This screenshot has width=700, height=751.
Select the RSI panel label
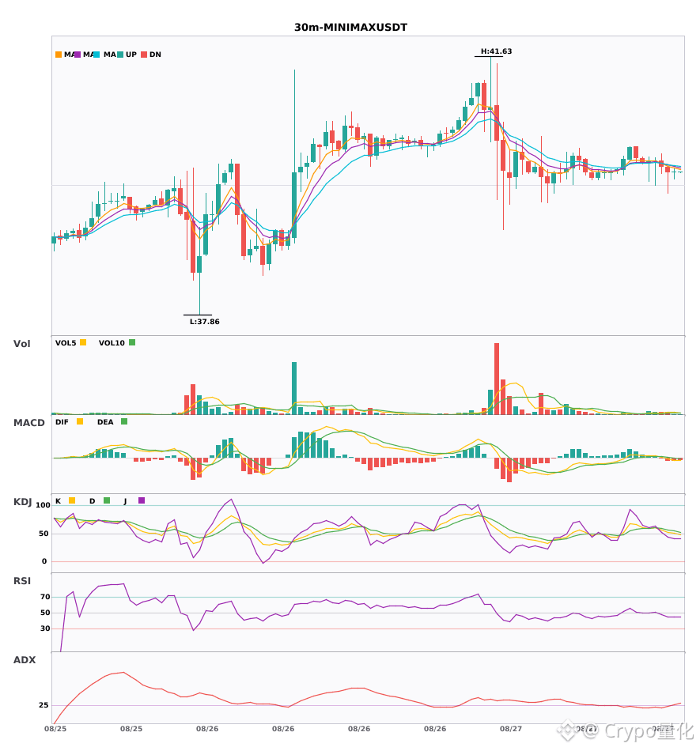[x=22, y=580]
